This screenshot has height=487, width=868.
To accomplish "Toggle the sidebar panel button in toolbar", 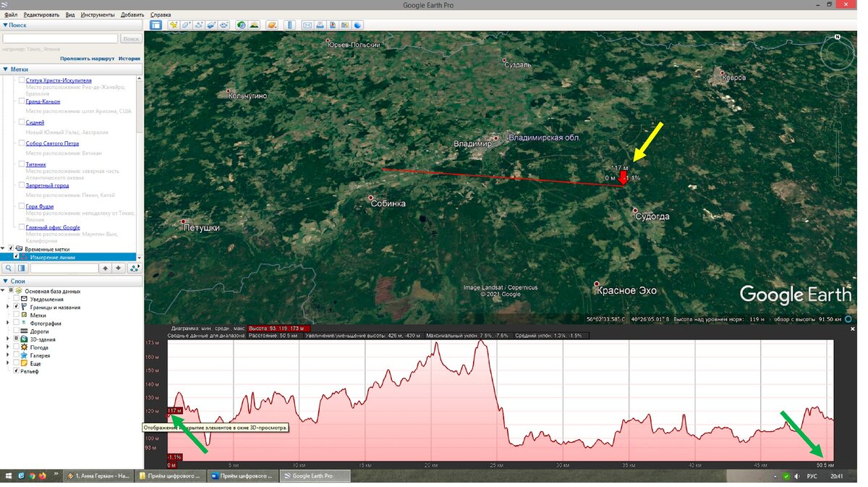I will (156, 25).
